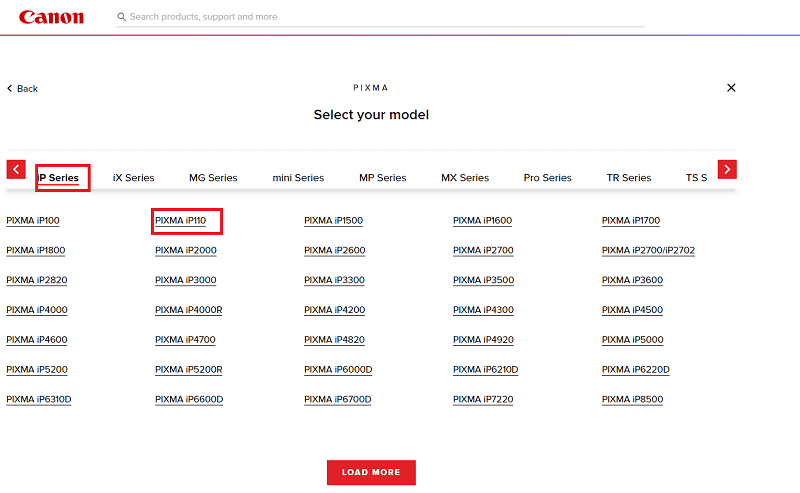The height and width of the screenshot is (493, 800).
Task: Close the model selector with the X icon
Action: pos(731,88)
